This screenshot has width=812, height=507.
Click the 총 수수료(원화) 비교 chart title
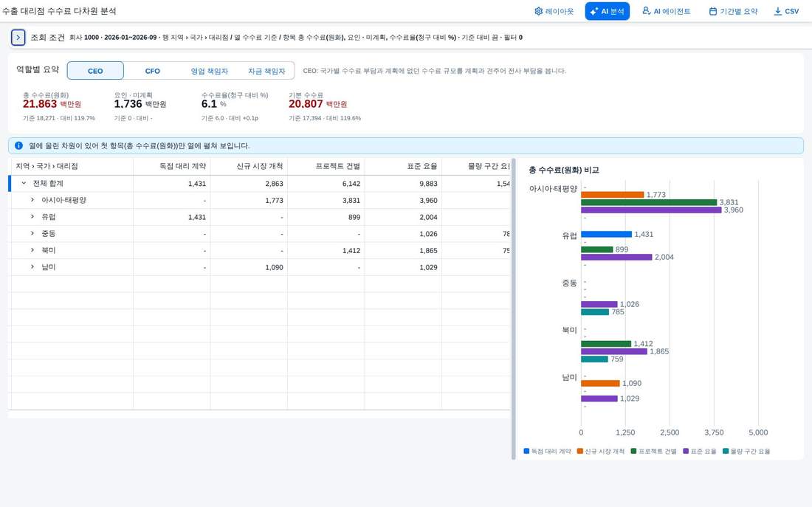[x=564, y=170]
